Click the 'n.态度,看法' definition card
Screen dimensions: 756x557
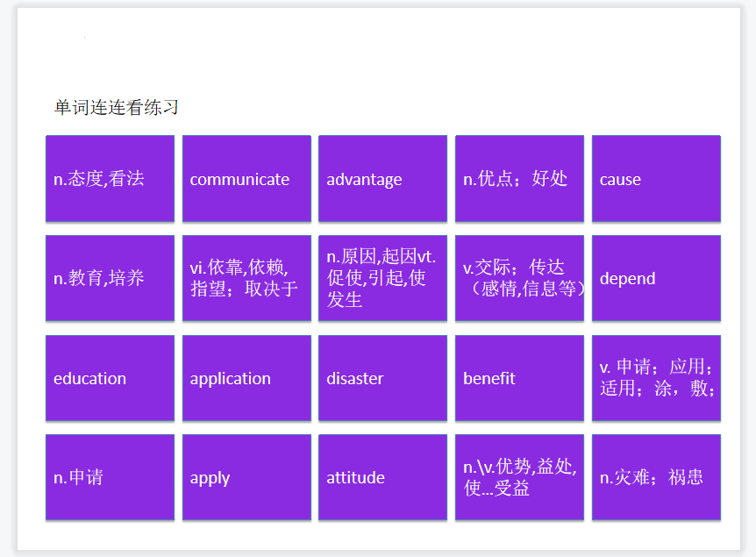tap(110, 179)
